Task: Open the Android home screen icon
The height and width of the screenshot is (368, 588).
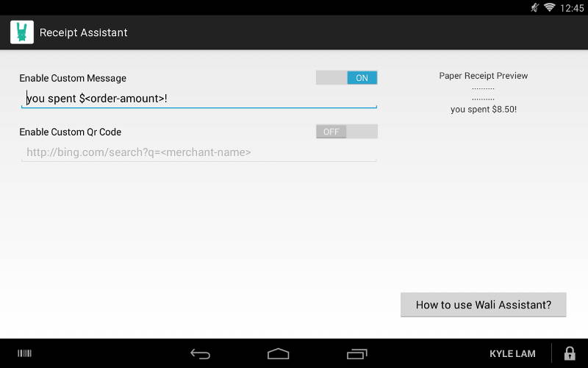Action: click(x=279, y=354)
